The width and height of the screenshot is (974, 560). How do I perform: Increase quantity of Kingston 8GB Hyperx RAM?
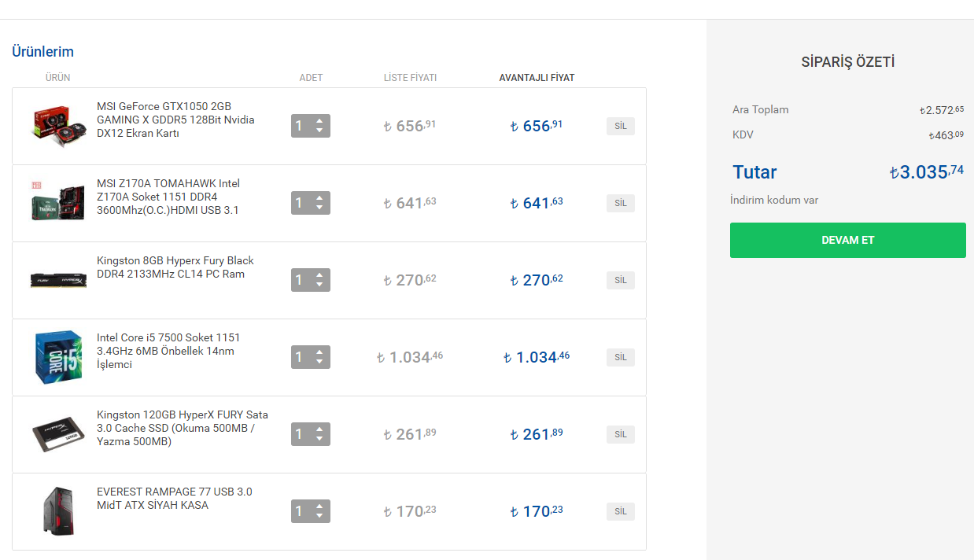[319, 275]
